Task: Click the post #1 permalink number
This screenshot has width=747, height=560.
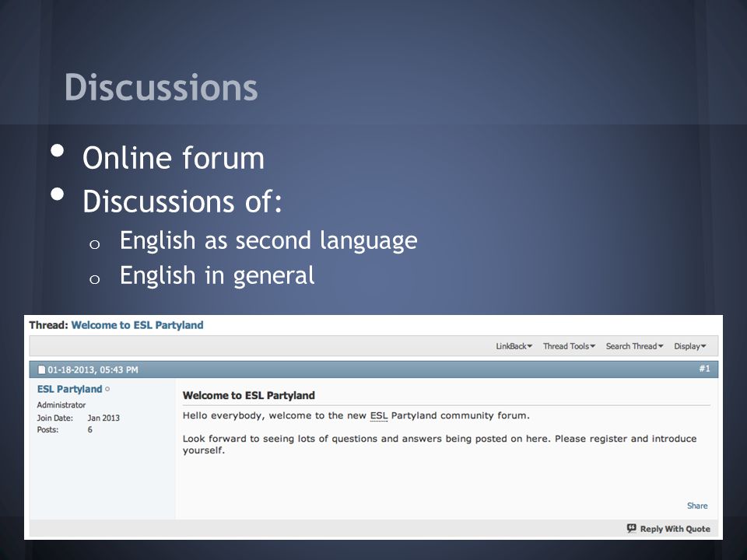Action: coord(705,369)
